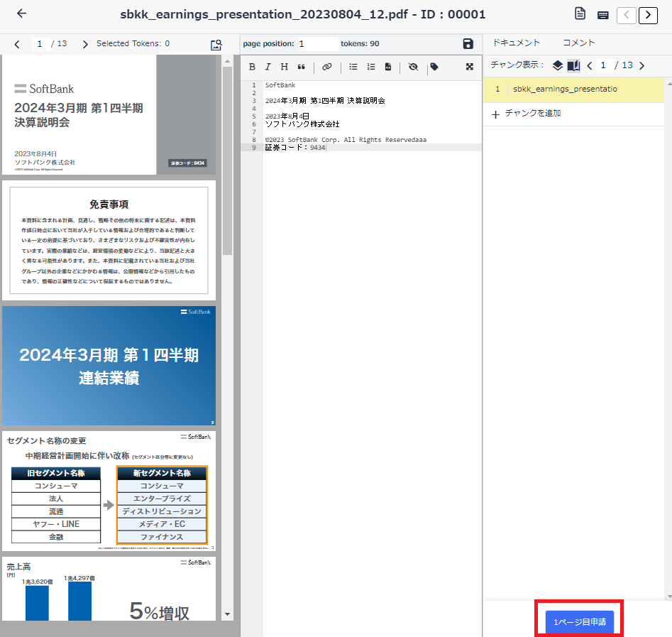Viewport: 672px width, 637px height.
Task: Insert a blockquote in the editor
Action: (302, 67)
